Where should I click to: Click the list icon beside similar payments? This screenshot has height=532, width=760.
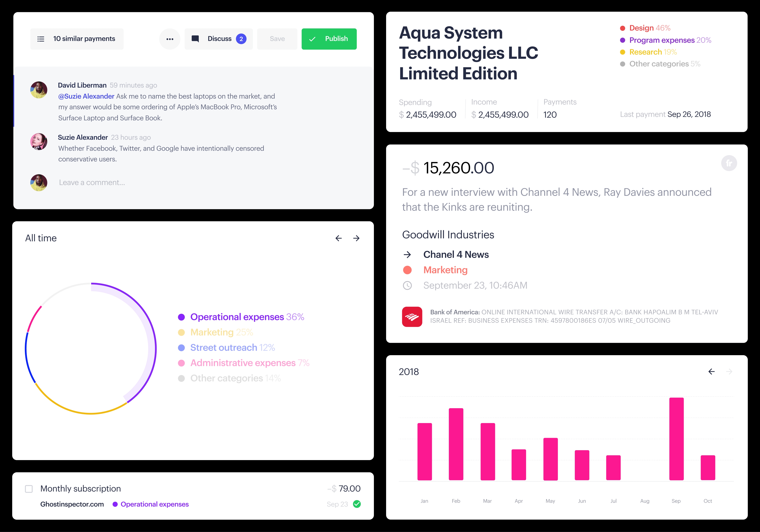coord(41,39)
